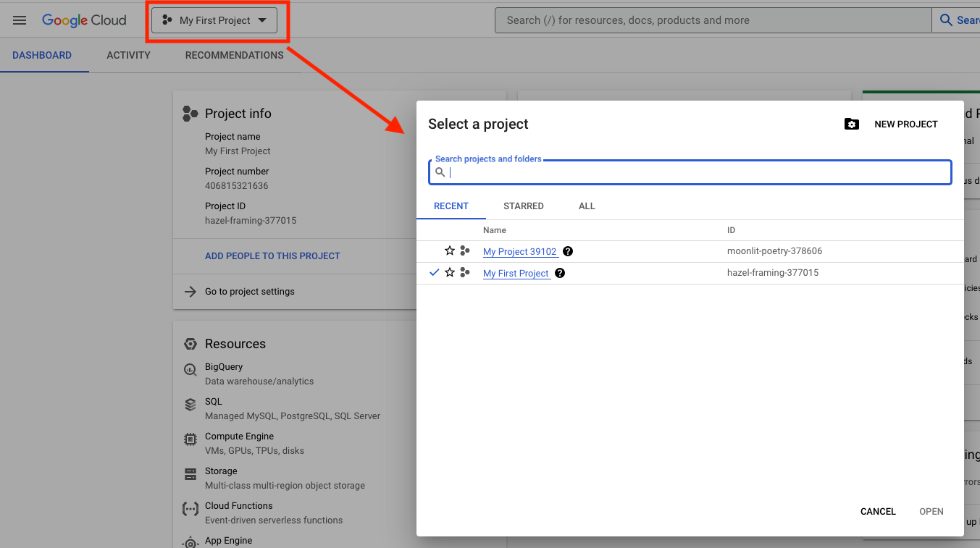
Task: Click the Storage resource icon
Action: pos(190,474)
